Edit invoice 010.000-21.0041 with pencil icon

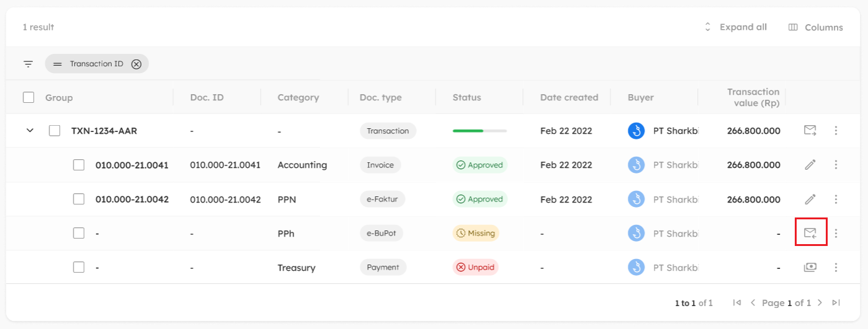pyautogui.click(x=810, y=165)
